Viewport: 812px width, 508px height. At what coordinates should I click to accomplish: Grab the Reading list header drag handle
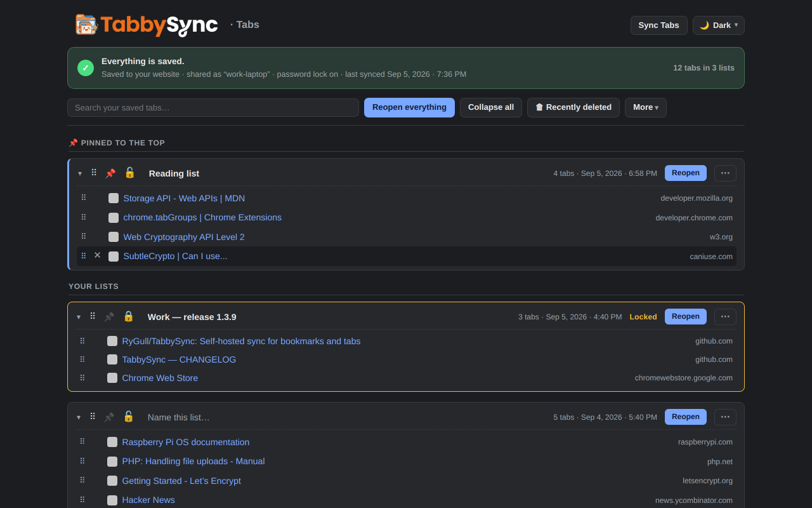[x=94, y=173]
